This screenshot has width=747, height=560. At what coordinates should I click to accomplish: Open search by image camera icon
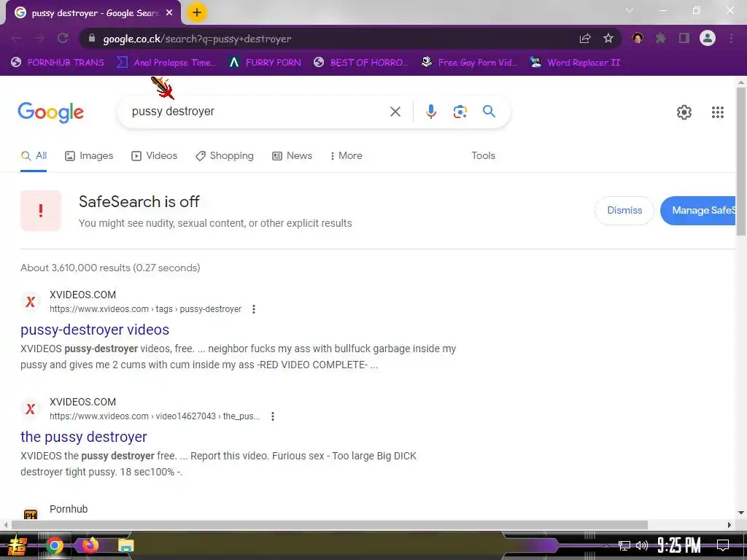(460, 112)
